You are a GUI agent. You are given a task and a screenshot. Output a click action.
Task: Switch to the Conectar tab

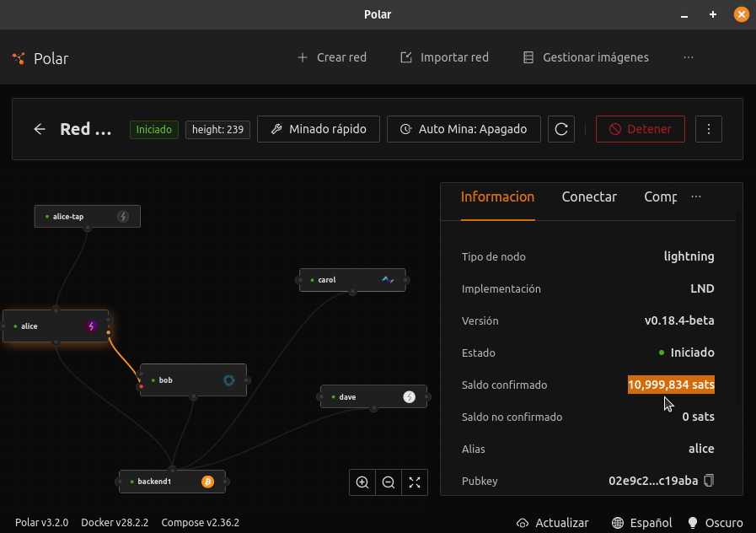(589, 197)
